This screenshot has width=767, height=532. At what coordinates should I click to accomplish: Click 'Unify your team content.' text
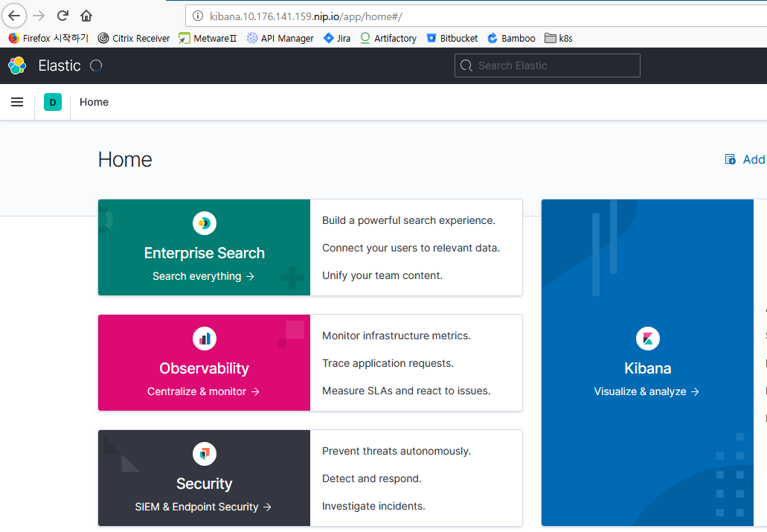coord(382,275)
